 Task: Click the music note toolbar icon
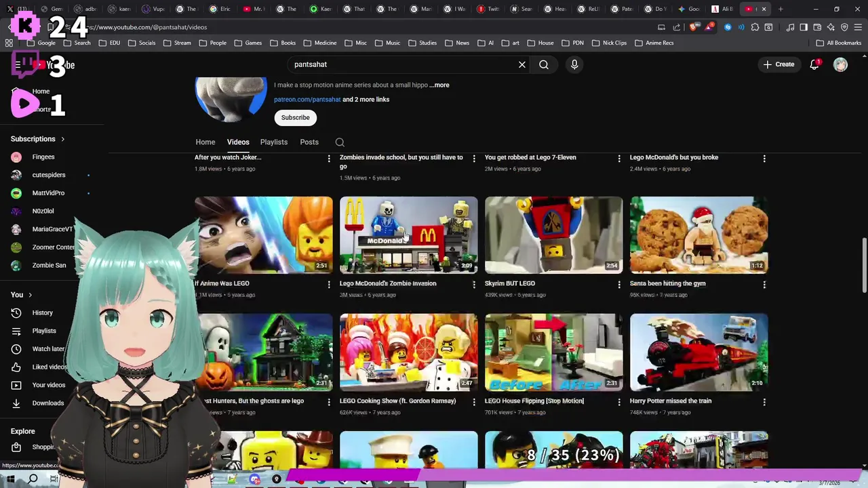click(790, 27)
